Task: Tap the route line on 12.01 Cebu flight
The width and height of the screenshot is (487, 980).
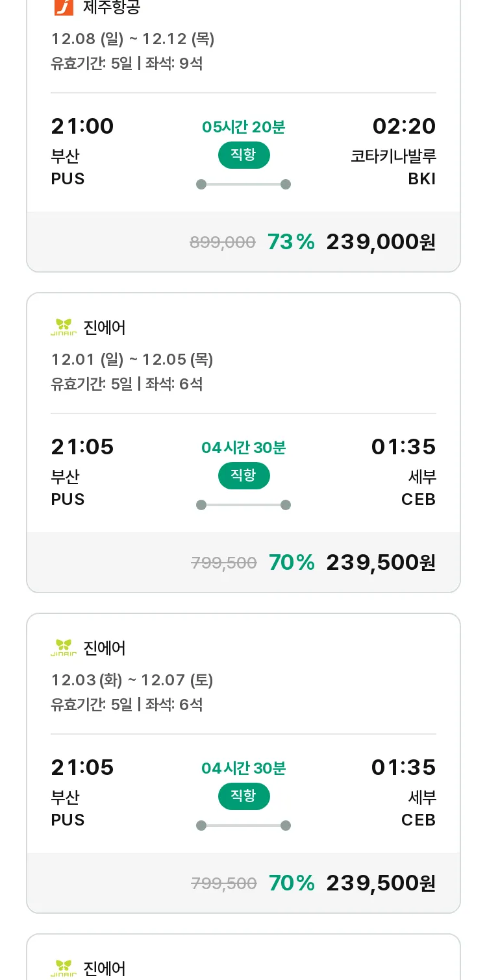Action: point(243,505)
